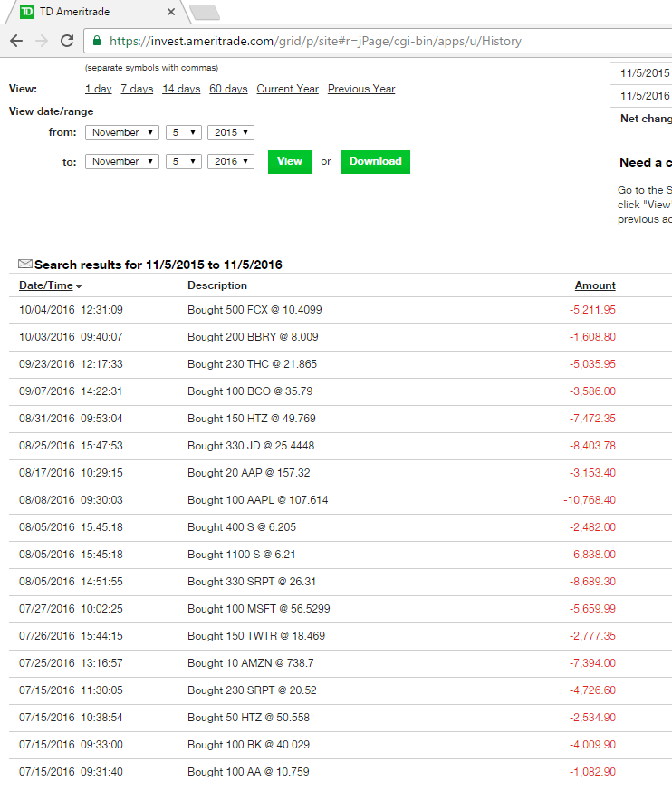The image size is (672, 791).
Task: Click the Date/Time sort arrow icon
Action: coord(79,286)
